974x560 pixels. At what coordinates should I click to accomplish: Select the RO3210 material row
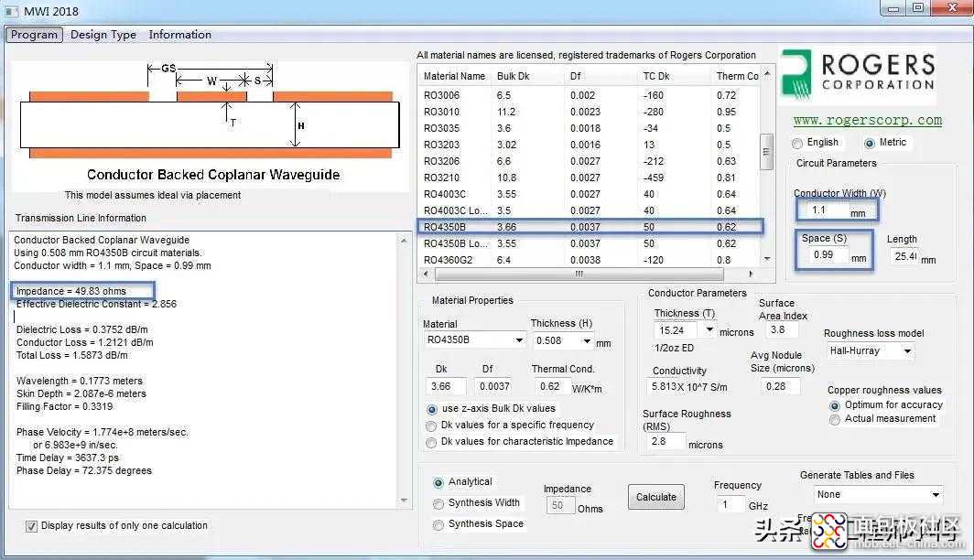click(x=589, y=178)
